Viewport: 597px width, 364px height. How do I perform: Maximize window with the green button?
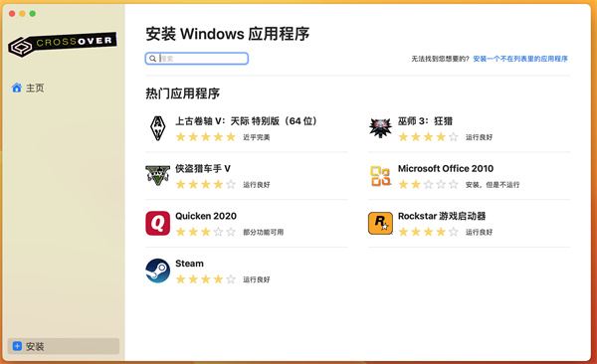33,14
